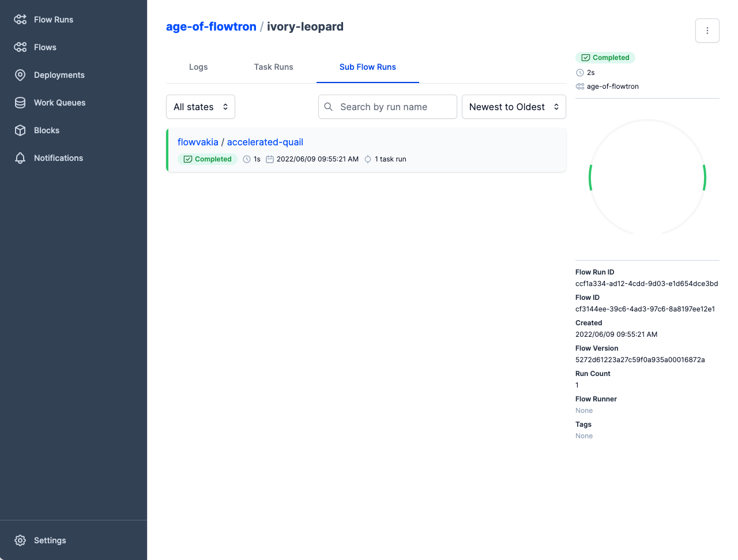
Task: Click the Settings gear icon
Action: click(20, 540)
